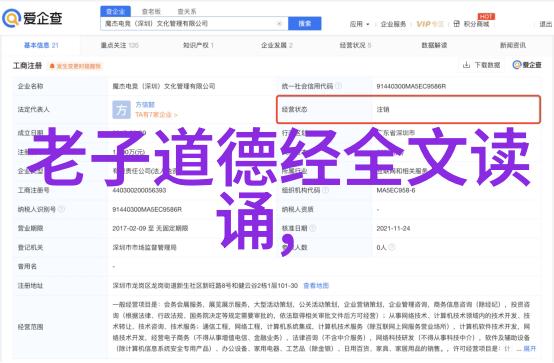
Task: Switch to 新闻资讯 tab
Action: pos(513,45)
